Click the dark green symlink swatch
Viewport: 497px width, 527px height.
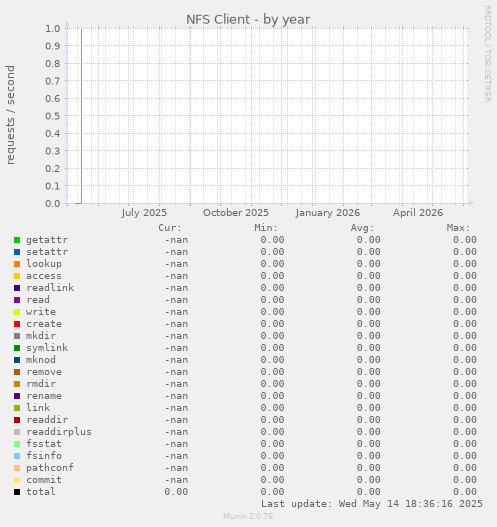coord(17,348)
